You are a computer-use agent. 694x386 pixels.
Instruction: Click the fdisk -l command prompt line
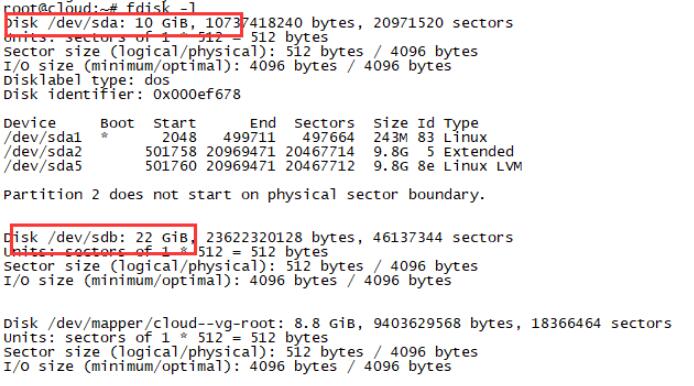pos(100,7)
